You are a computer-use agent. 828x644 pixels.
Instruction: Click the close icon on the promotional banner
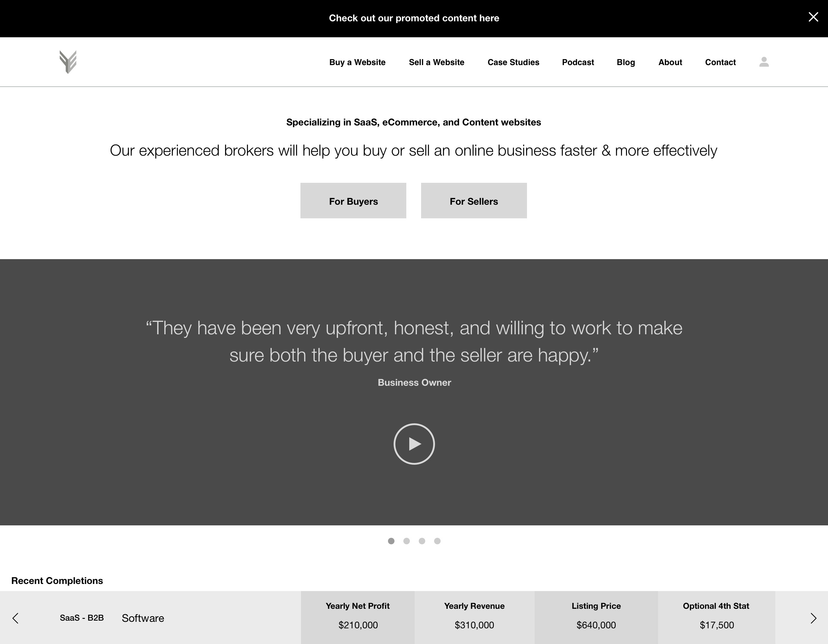point(813,17)
